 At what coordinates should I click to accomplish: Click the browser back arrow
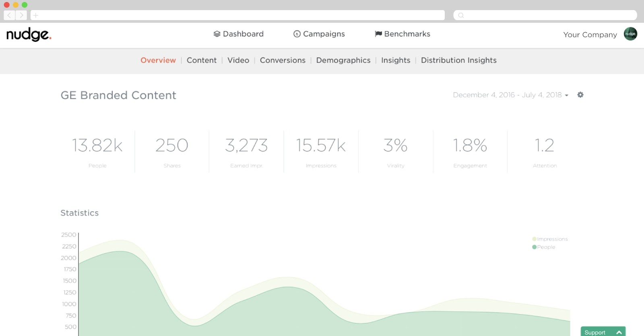[8, 15]
